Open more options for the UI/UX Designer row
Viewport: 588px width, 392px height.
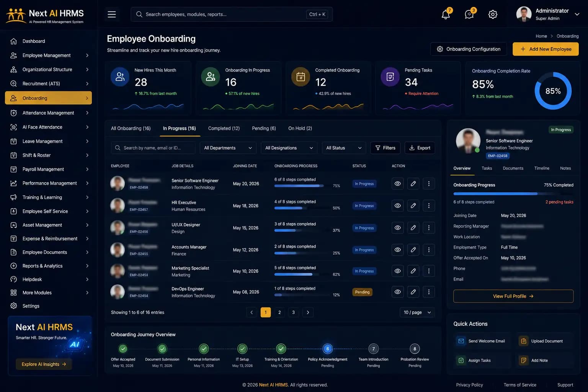429,228
